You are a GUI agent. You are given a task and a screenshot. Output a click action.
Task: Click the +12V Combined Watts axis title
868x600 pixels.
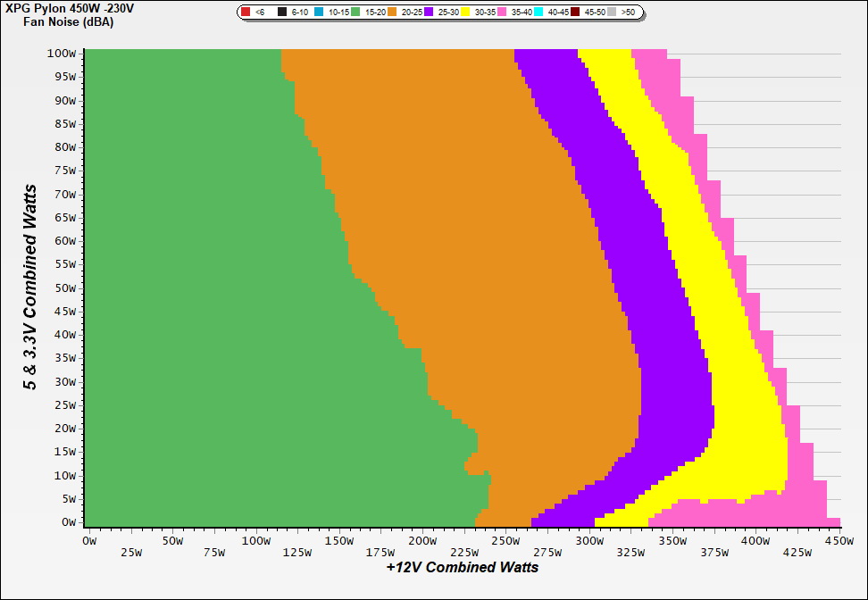click(x=462, y=567)
